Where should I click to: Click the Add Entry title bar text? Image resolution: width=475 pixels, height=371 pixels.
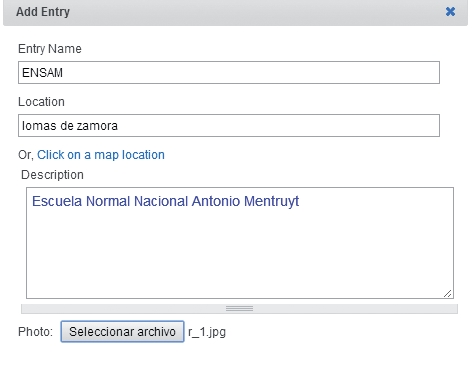tap(43, 12)
